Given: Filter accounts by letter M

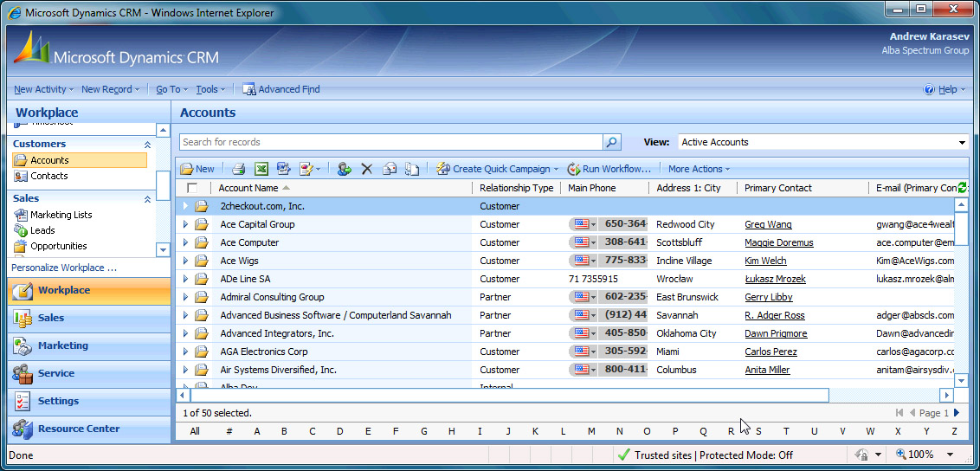Looking at the screenshot, I should click(x=591, y=431).
